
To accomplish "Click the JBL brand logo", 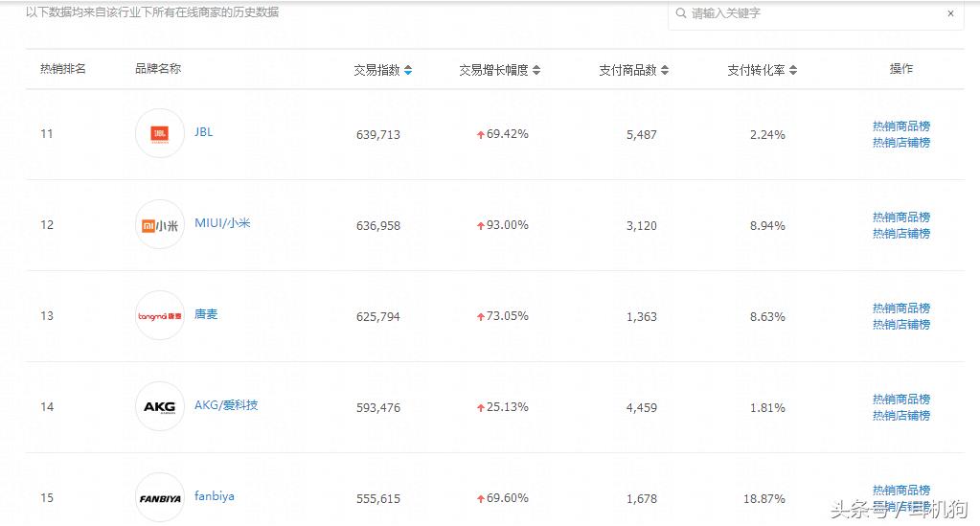I will [160, 133].
